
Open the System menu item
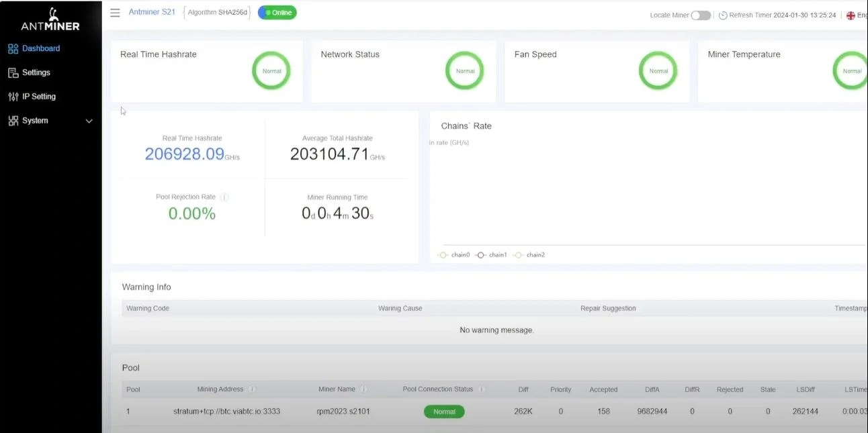pos(35,121)
